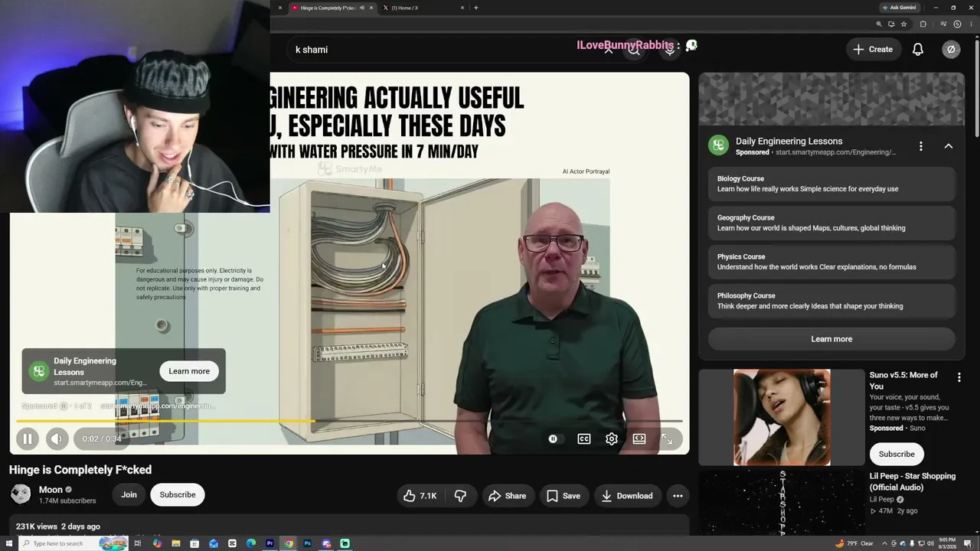This screenshot has height=551, width=980.
Task: Open the Moon channel name link
Action: tap(51, 490)
